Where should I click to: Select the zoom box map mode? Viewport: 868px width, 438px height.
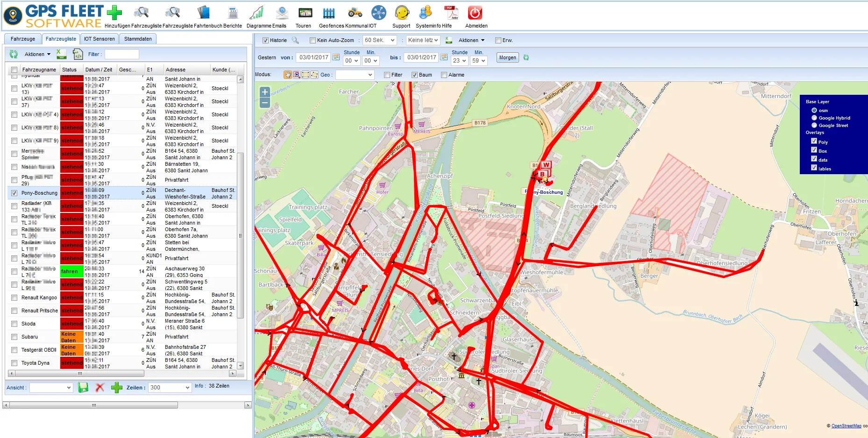click(x=297, y=75)
